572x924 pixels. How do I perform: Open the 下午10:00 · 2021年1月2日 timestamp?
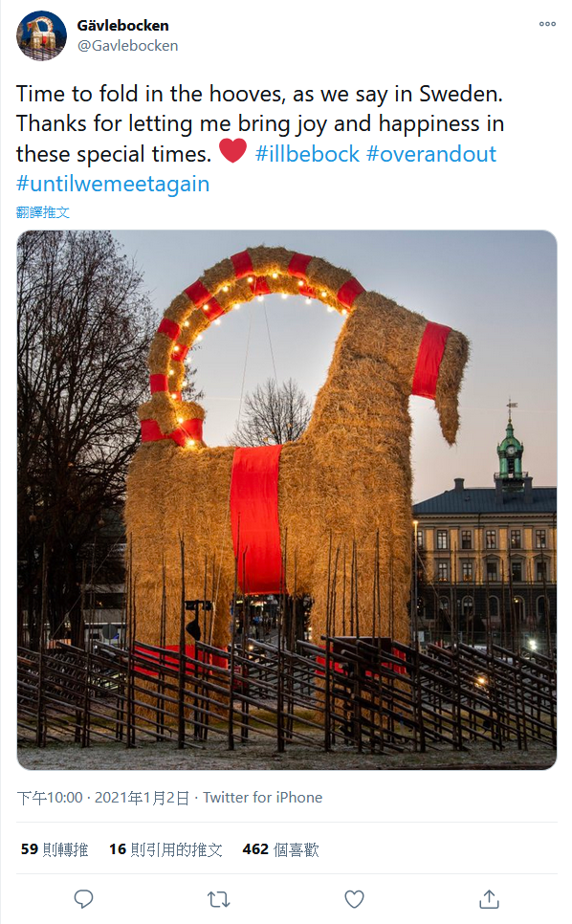coord(102,798)
